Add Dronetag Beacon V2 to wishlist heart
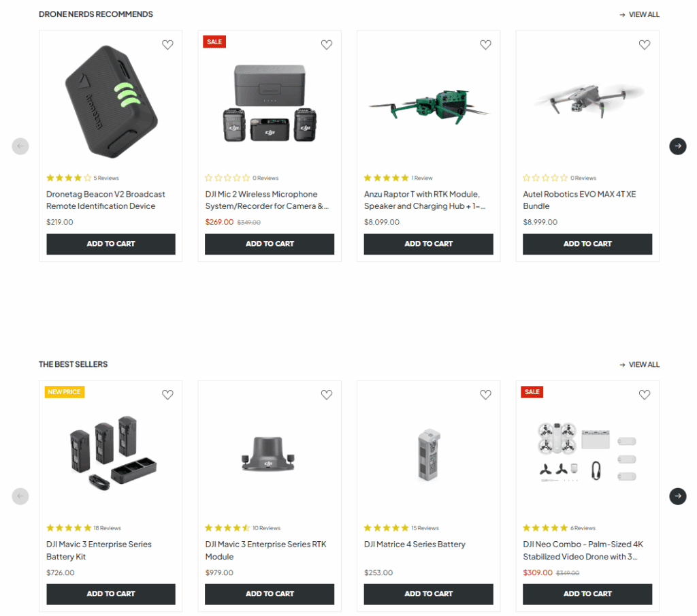Viewport: 697px width, 616px height. 167,45
